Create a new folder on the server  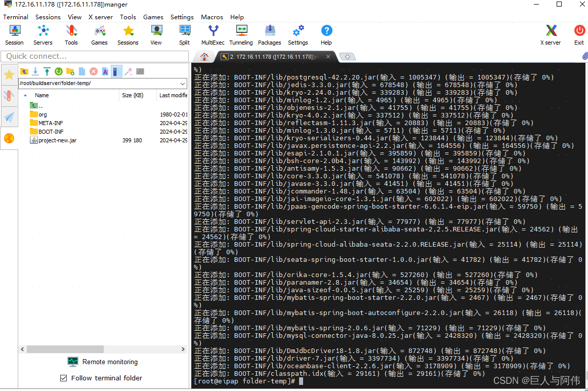click(x=70, y=71)
